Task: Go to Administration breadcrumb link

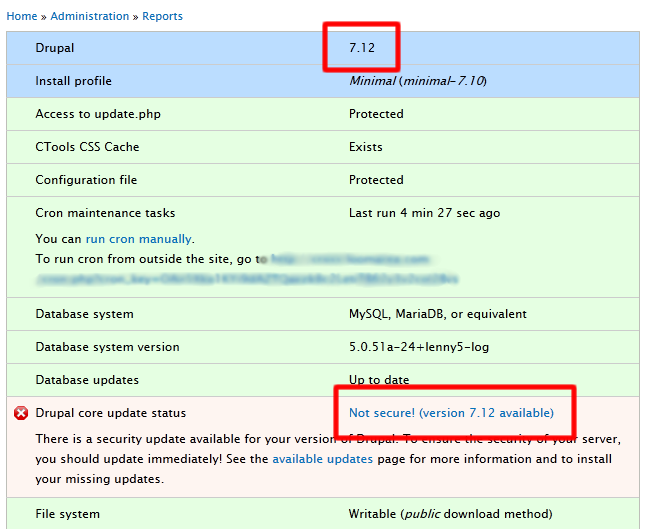Action: (x=90, y=16)
